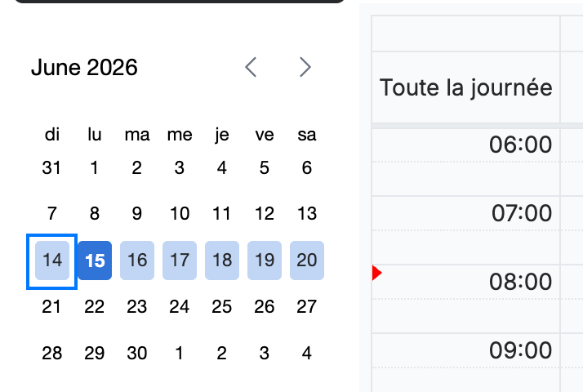Select June 30 in last row
Image resolution: width=583 pixels, height=392 pixels.
click(137, 353)
